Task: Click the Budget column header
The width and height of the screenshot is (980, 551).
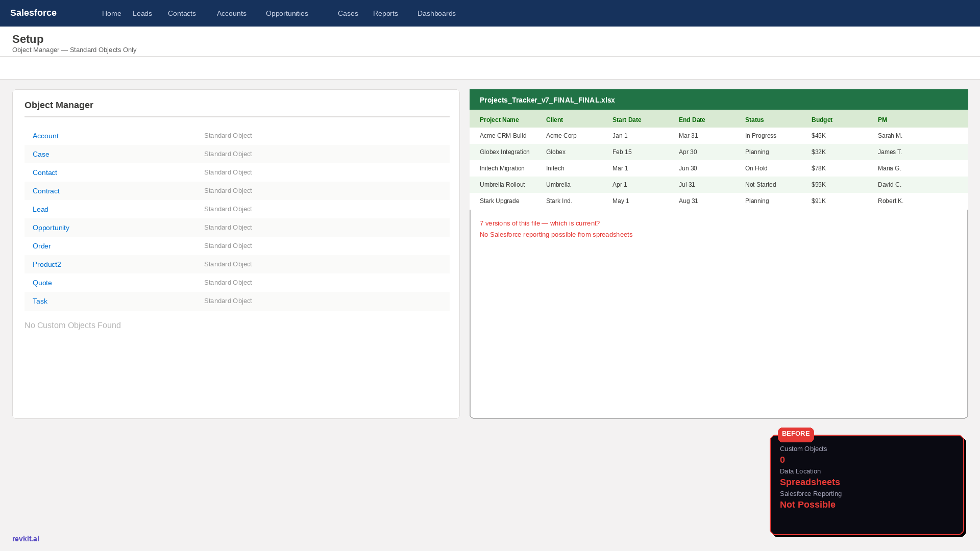Action: [822, 120]
